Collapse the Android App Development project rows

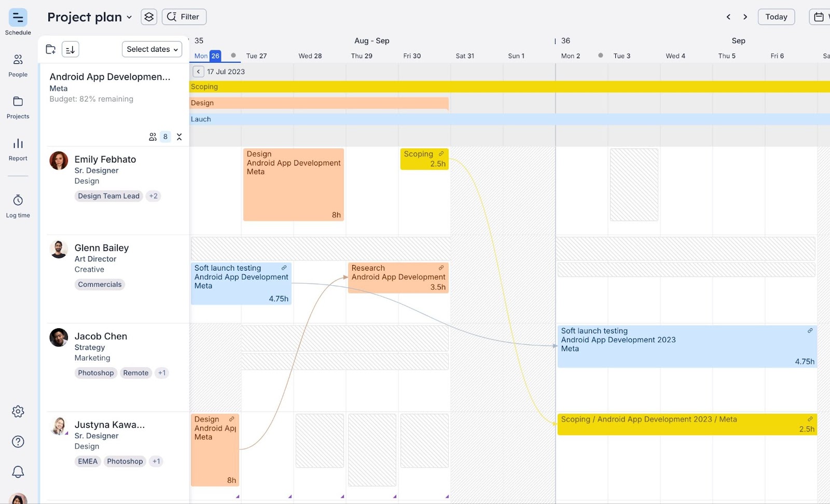coord(179,137)
